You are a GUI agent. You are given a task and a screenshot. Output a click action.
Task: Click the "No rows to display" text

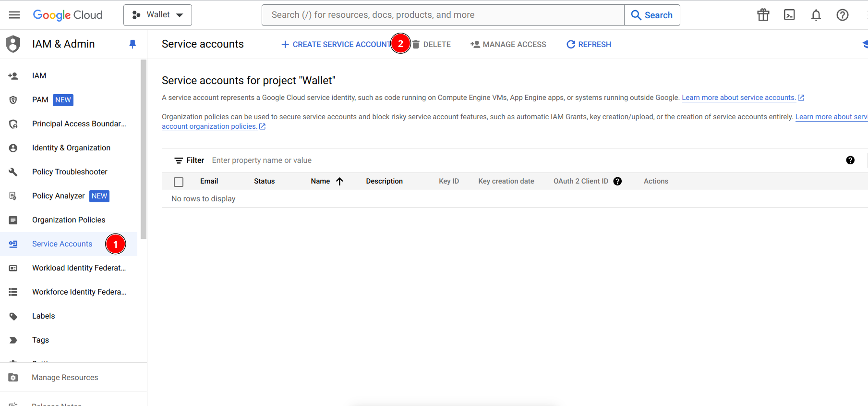pos(204,198)
